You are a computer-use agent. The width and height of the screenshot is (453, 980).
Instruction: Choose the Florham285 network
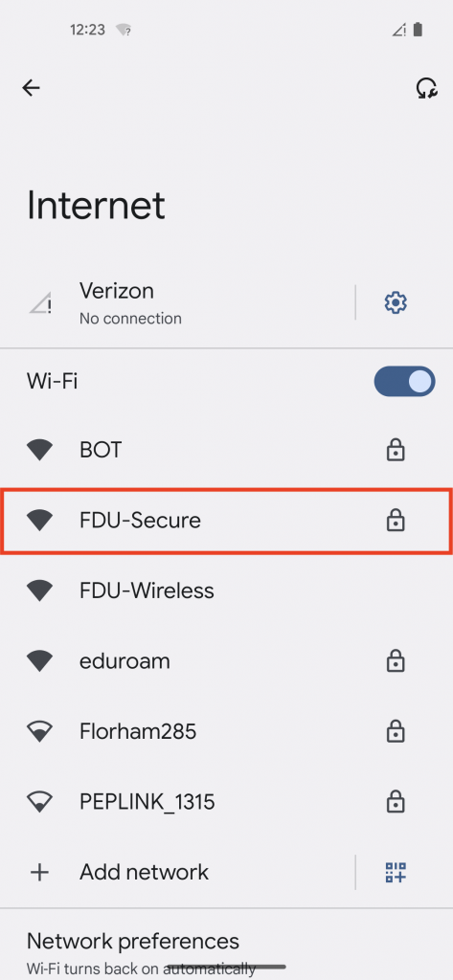coord(226,731)
